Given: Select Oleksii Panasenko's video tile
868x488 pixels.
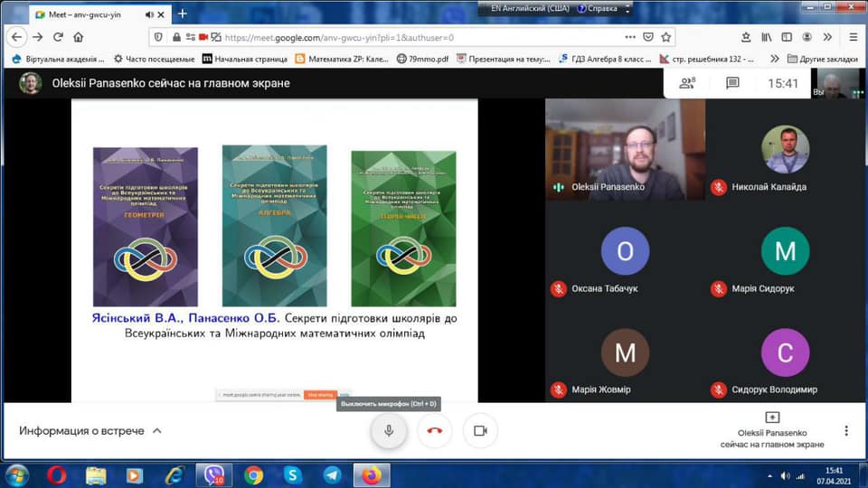Looking at the screenshot, I should (625, 149).
